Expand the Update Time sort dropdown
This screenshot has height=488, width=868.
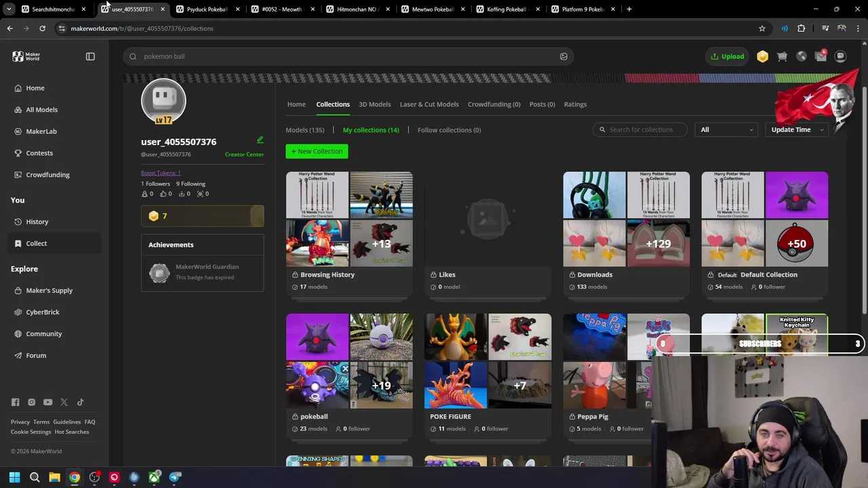point(797,129)
